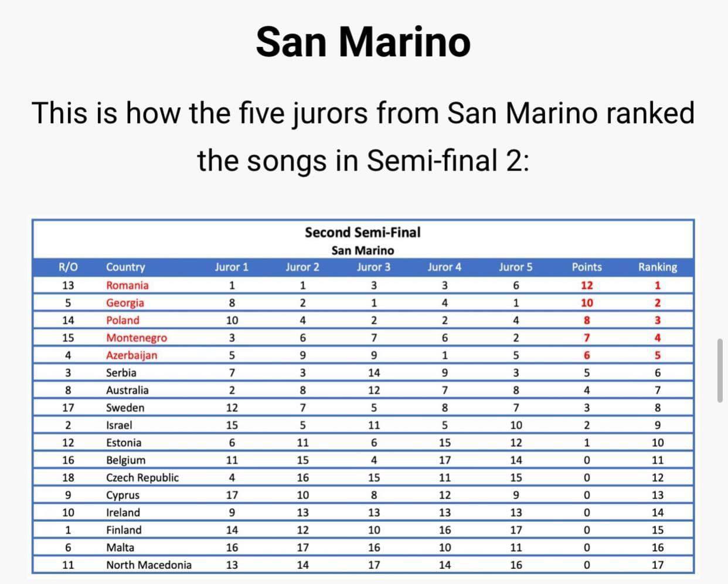The image size is (728, 584).
Task: Click the Czech Republic row label
Action: (142, 477)
